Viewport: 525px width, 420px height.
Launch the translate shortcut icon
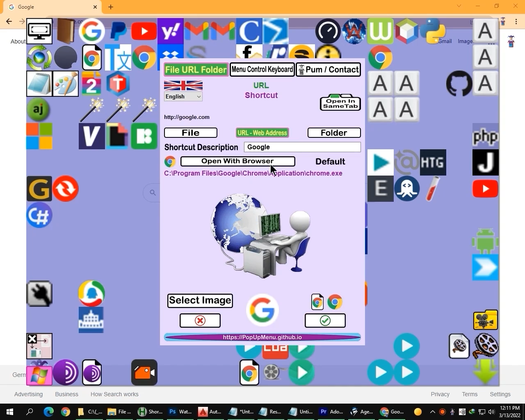tap(118, 57)
